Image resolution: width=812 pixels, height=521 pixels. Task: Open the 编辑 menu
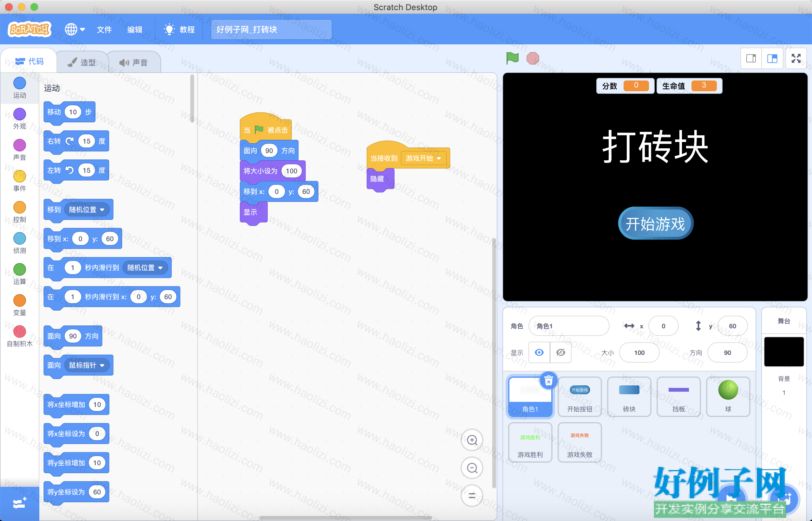tap(134, 29)
